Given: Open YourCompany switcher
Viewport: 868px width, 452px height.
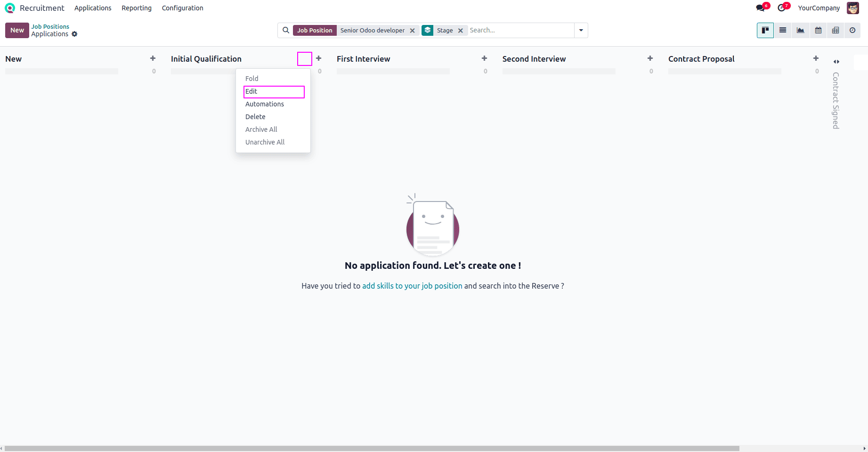Looking at the screenshot, I should coord(819,8).
